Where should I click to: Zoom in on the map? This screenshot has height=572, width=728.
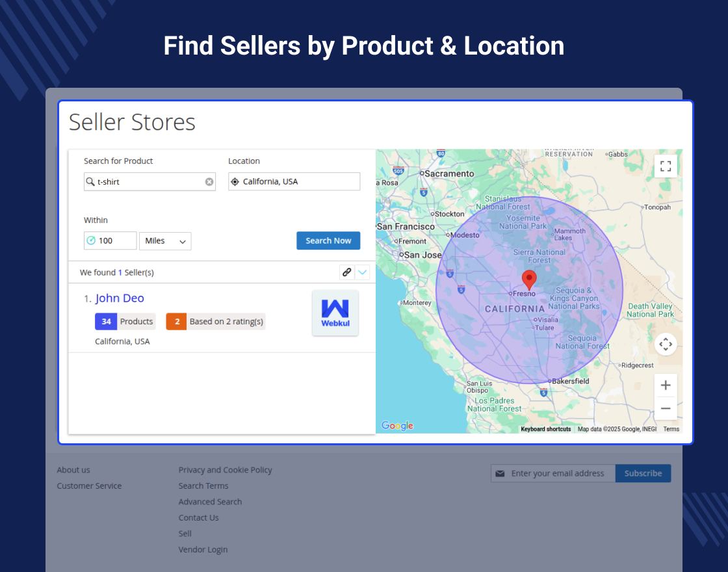click(x=666, y=385)
